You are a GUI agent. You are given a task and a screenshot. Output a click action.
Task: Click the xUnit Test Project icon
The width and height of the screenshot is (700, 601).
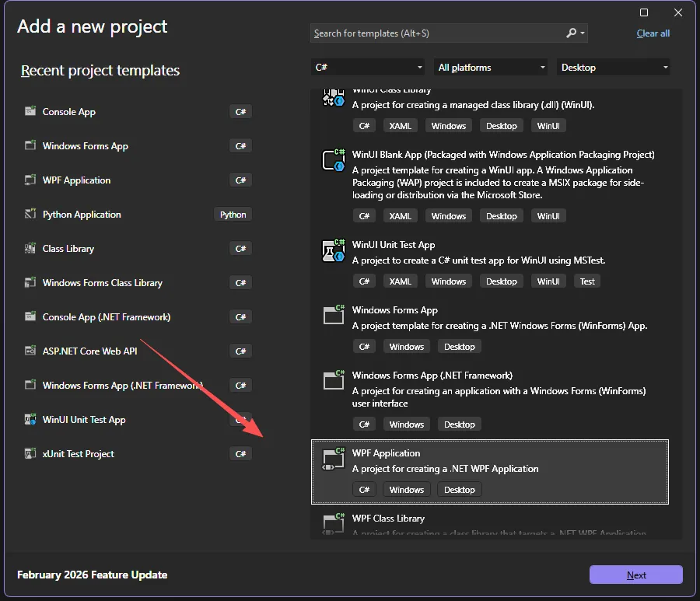click(30, 453)
